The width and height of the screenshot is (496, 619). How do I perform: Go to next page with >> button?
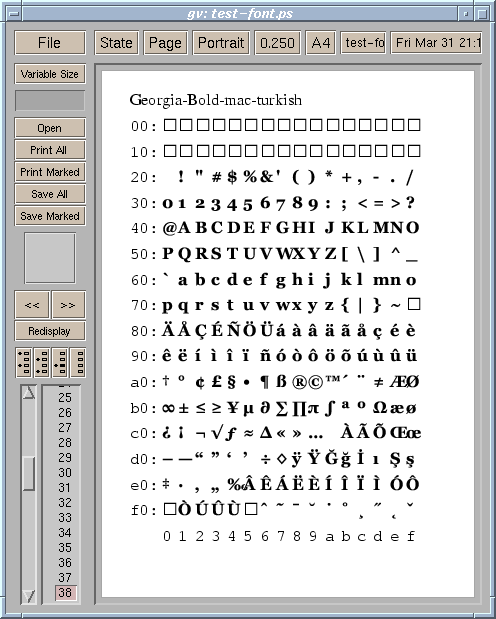coord(68,305)
